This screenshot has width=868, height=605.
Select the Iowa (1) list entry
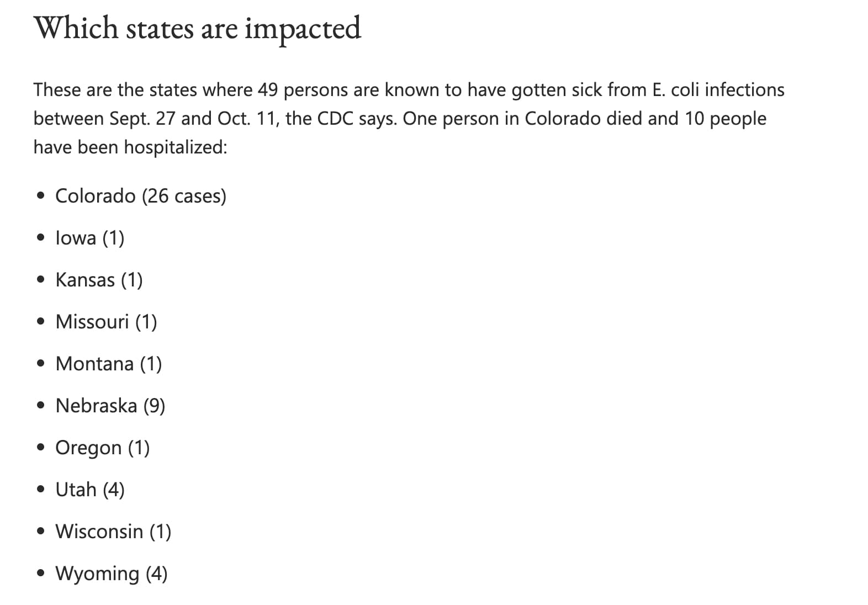90,238
